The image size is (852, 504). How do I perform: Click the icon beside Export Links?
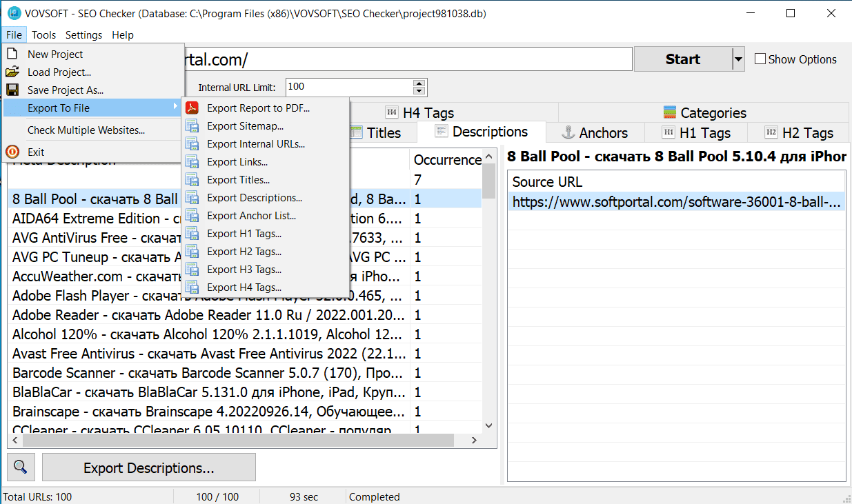tap(192, 161)
